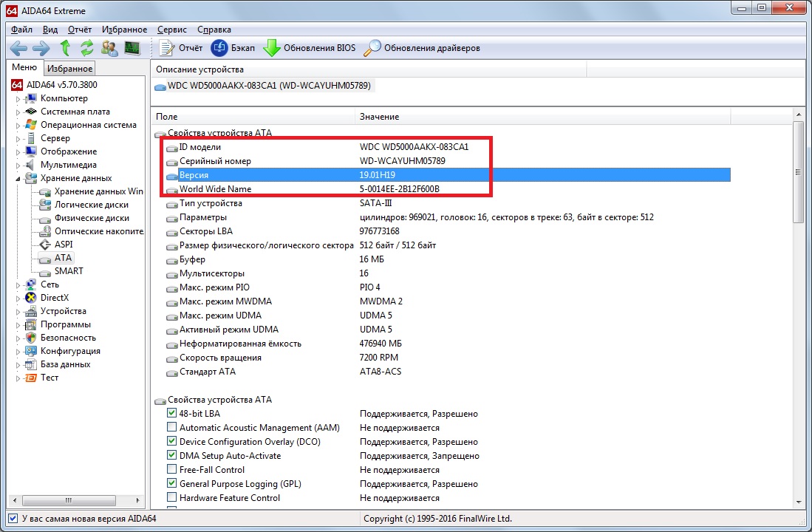Click the Бэкап toolbar button
This screenshot has height=532, width=812.
[x=233, y=48]
